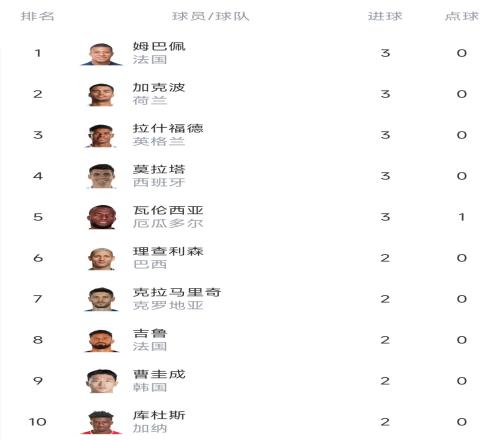Click the 球员/球队 column header
The image size is (500, 440).
click(x=211, y=16)
